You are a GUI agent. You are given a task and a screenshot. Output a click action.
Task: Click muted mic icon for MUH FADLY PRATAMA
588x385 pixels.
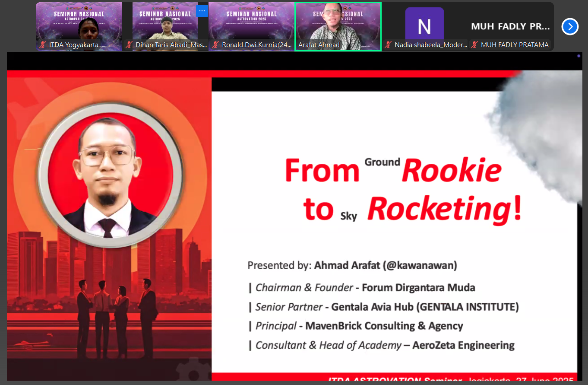[x=475, y=45]
